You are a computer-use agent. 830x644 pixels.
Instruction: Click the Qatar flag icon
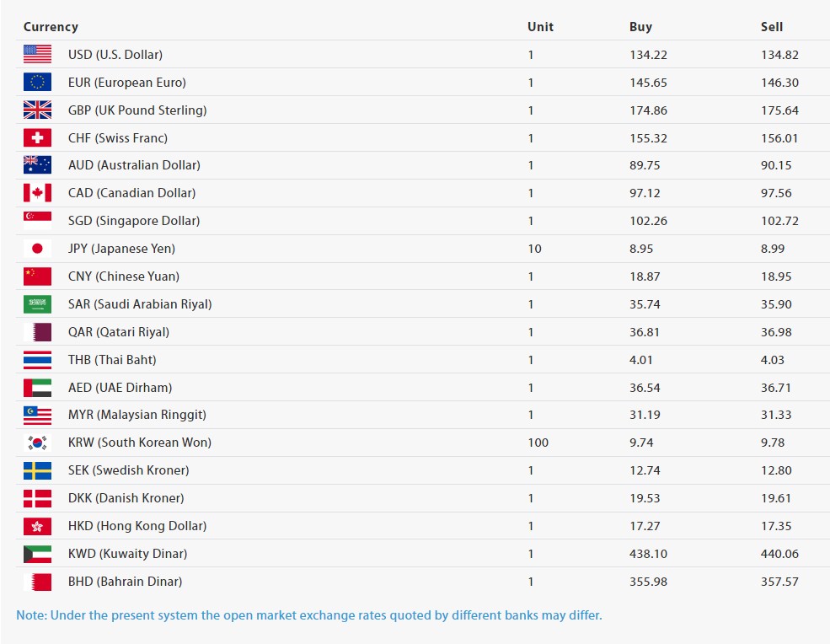[37, 332]
